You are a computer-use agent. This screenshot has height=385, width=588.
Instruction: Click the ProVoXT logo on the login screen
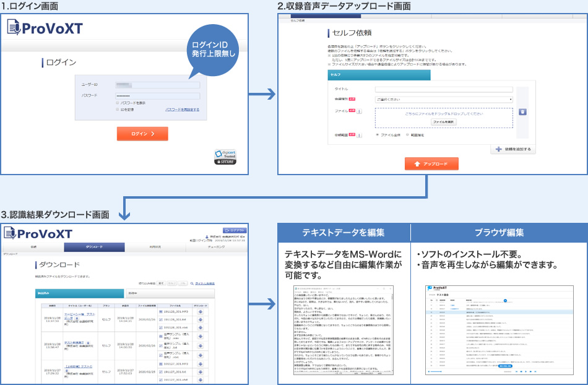tap(45, 28)
